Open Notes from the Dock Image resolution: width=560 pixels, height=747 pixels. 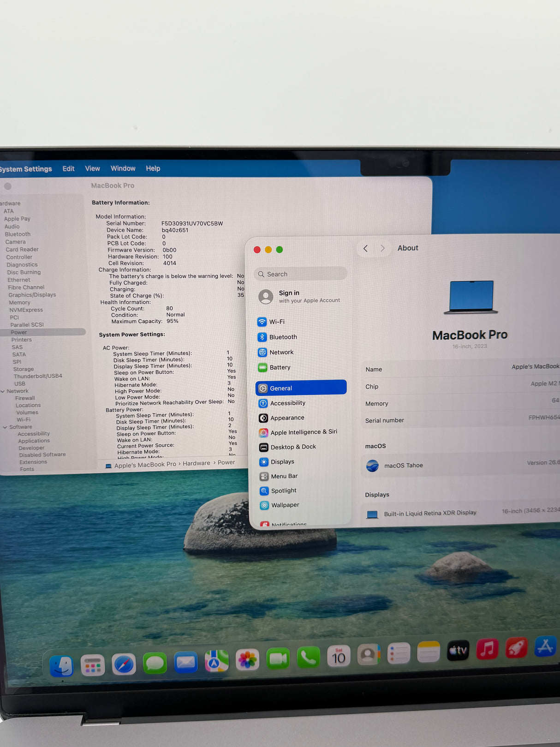429,651
